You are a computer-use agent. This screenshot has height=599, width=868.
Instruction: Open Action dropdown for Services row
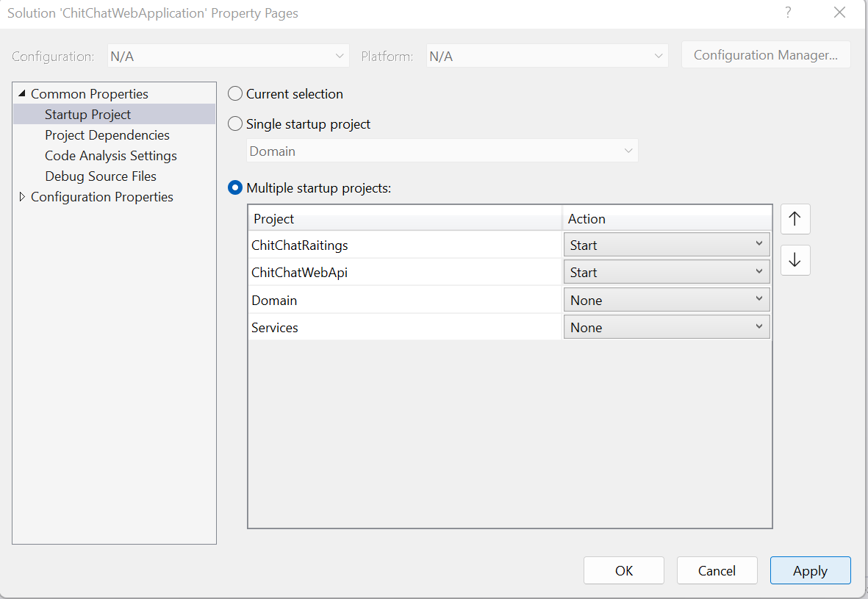tap(667, 327)
